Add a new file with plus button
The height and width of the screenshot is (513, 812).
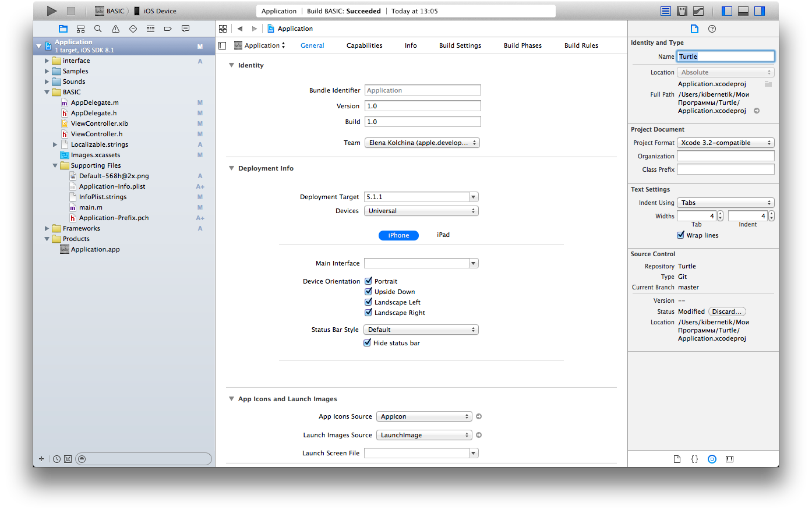coord(41,459)
